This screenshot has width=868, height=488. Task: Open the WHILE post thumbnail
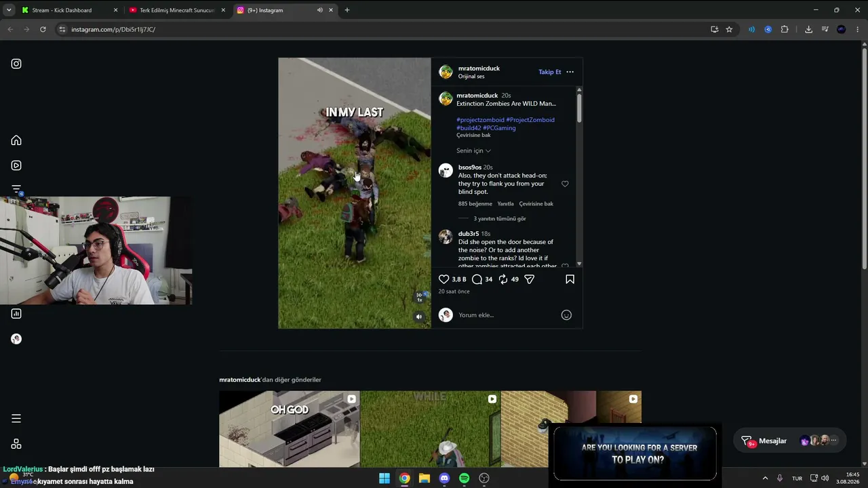430,429
